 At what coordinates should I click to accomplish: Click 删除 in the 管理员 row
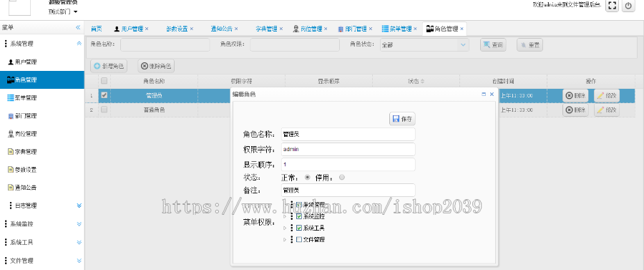coord(575,96)
